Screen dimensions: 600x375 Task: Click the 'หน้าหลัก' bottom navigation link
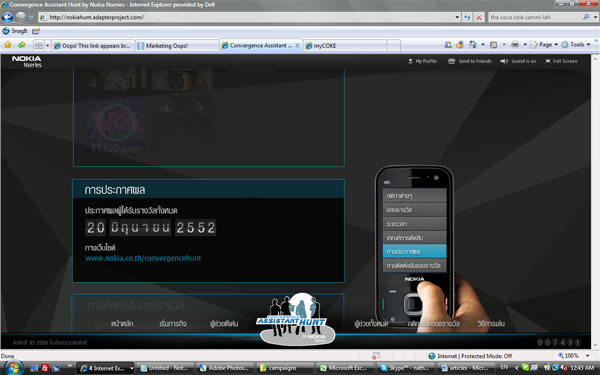pyautogui.click(x=122, y=324)
